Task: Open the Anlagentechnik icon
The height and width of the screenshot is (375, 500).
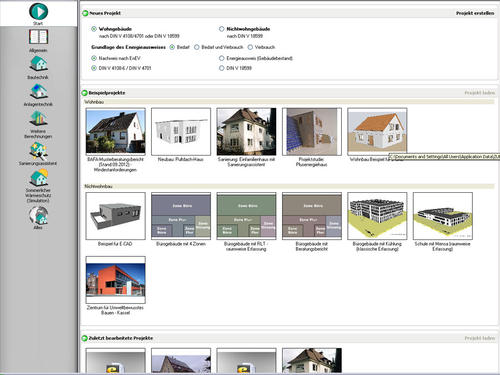Action: tap(38, 91)
